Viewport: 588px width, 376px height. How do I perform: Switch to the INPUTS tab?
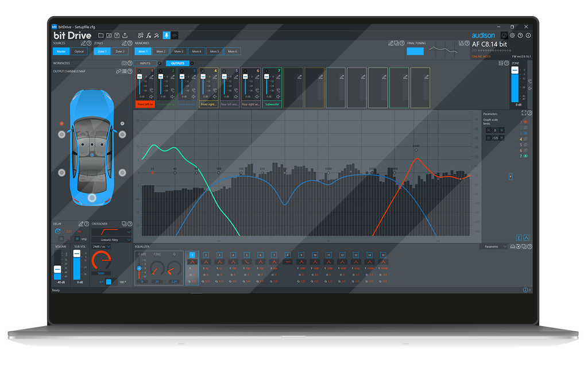[145, 63]
